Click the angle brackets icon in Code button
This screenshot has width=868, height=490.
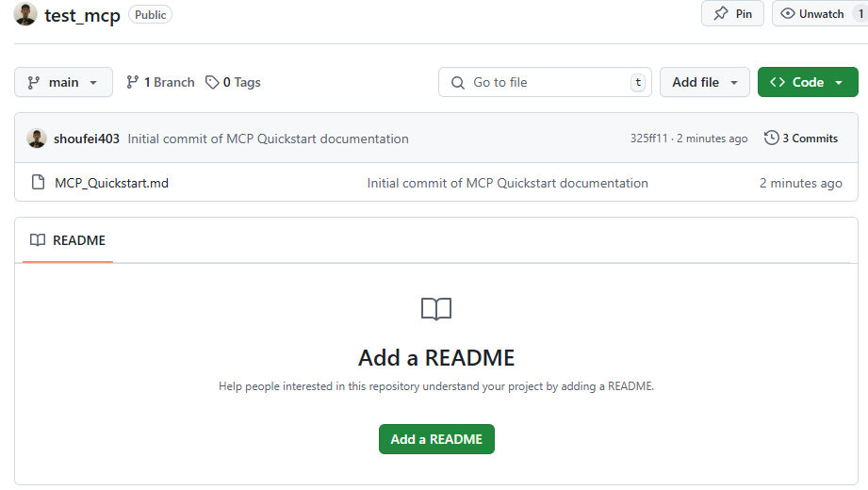pyautogui.click(x=778, y=82)
